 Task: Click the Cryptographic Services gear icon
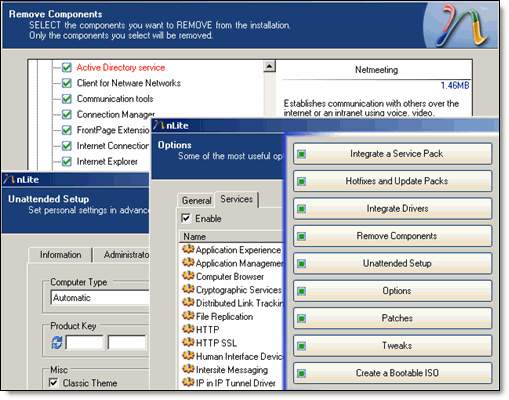pyautogui.click(x=188, y=289)
